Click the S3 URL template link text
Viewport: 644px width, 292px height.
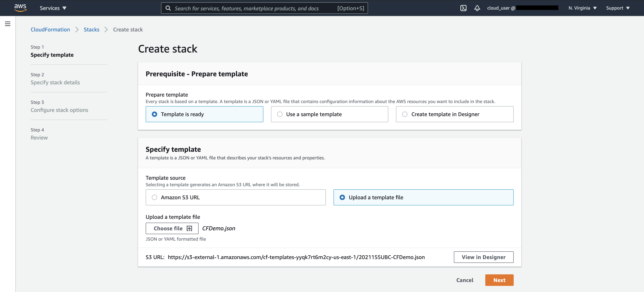pyautogui.click(x=296, y=257)
